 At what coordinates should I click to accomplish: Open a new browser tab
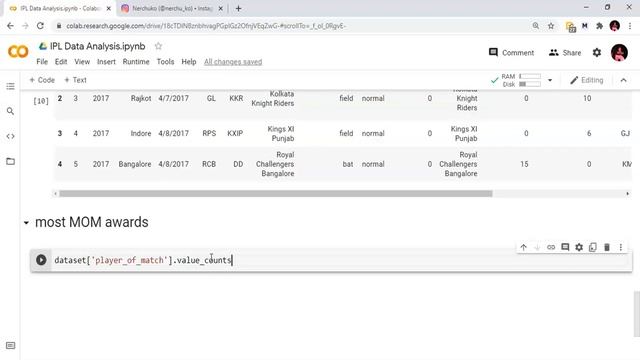coord(238,8)
